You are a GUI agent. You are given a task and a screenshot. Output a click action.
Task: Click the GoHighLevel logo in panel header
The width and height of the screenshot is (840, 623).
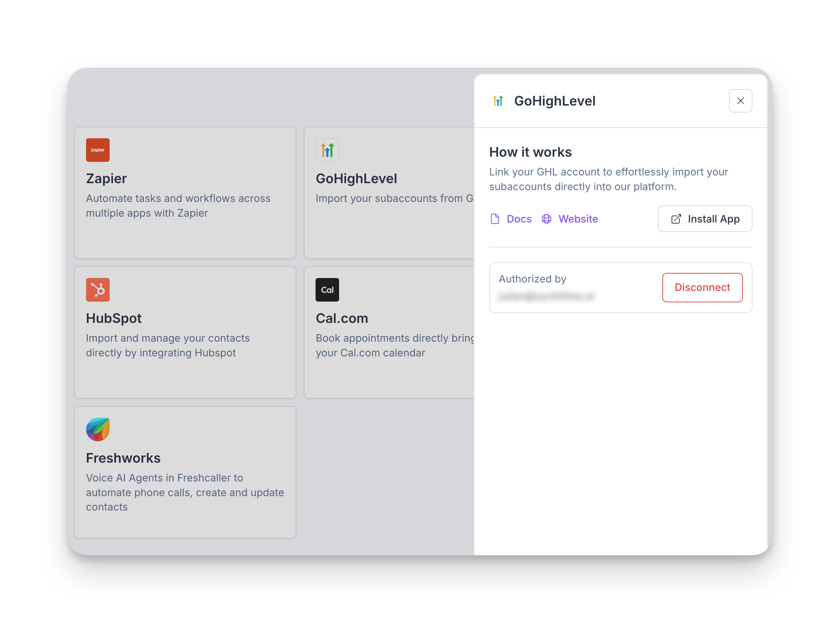tap(498, 101)
